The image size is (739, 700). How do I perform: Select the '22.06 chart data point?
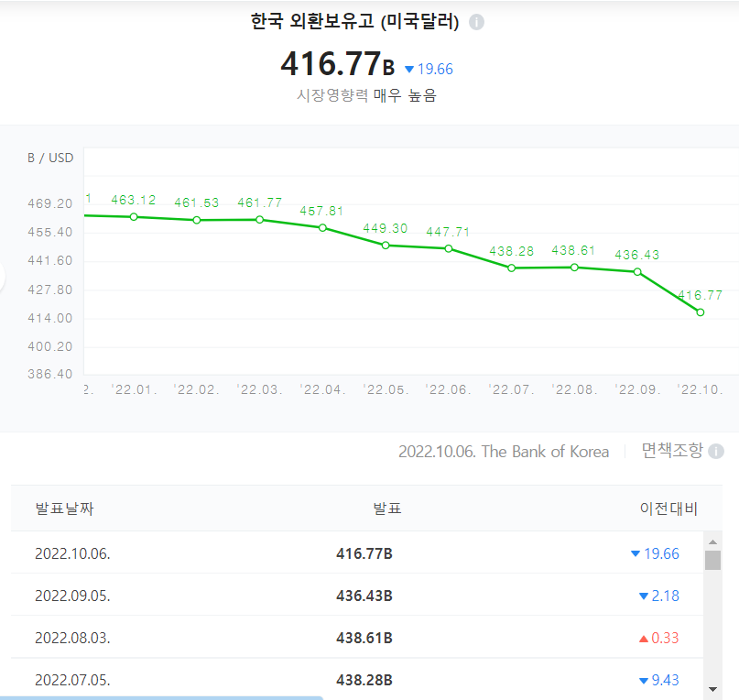448,248
